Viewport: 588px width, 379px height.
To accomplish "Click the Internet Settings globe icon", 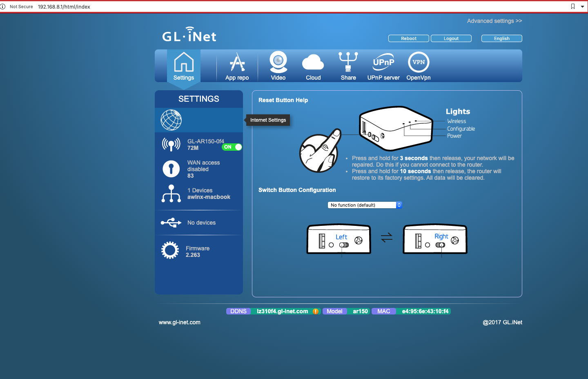I will 171,120.
